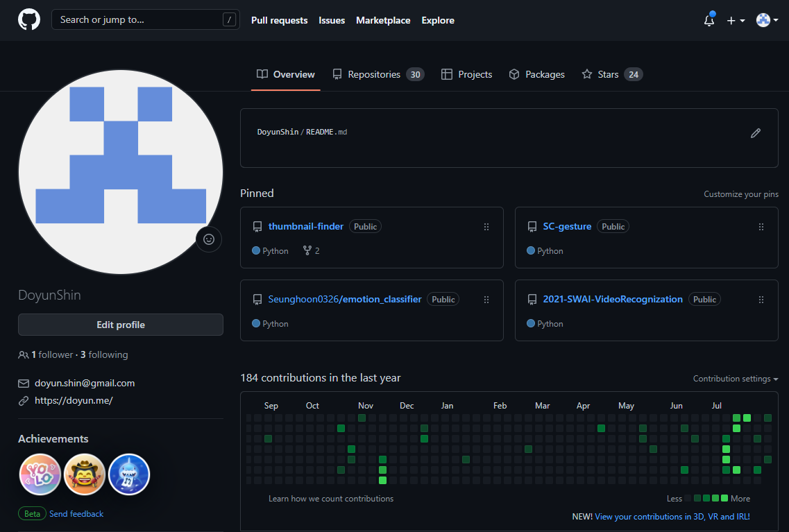
Task: Expand the plus create-new dropdown
Action: pos(736,21)
